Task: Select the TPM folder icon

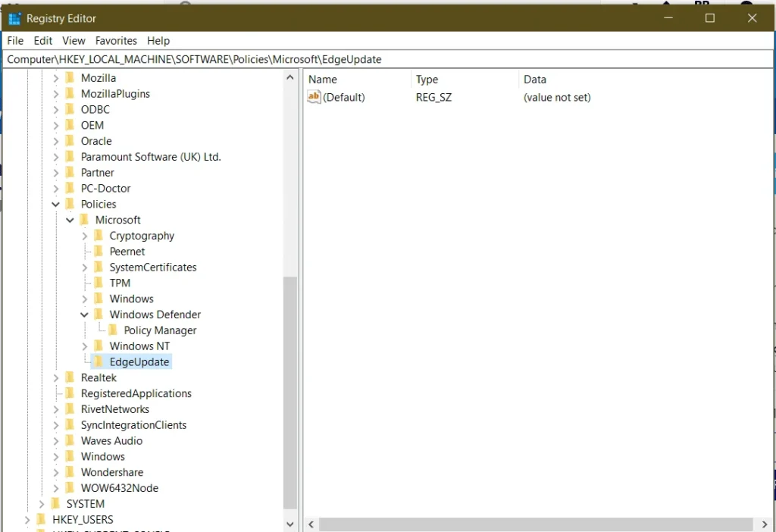Action: [x=99, y=283]
